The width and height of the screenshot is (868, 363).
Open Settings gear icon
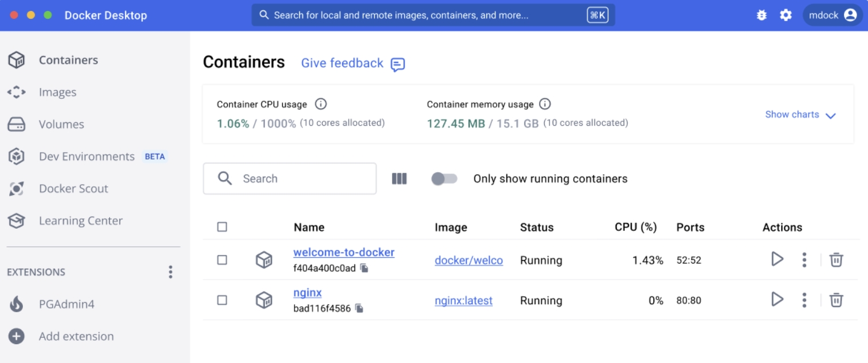(786, 15)
